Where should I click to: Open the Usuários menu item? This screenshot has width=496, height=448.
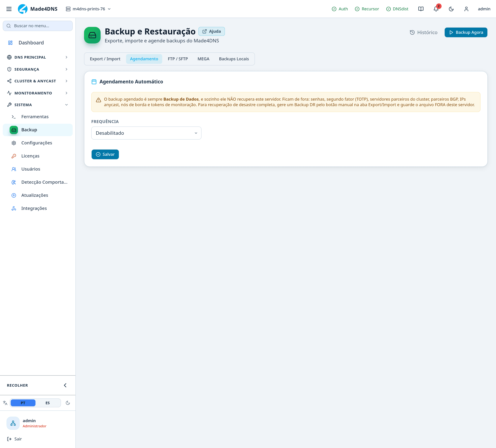pyautogui.click(x=38, y=169)
